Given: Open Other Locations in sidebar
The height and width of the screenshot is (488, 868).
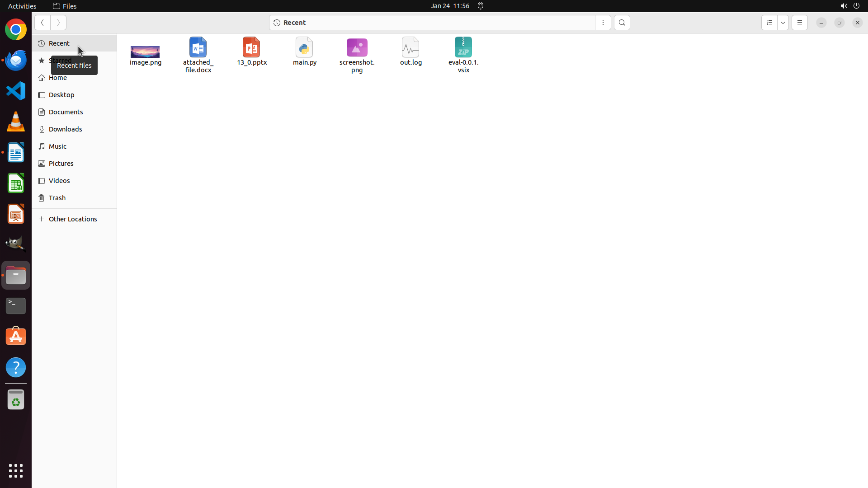Looking at the screenshot, I should coord(73,219).
